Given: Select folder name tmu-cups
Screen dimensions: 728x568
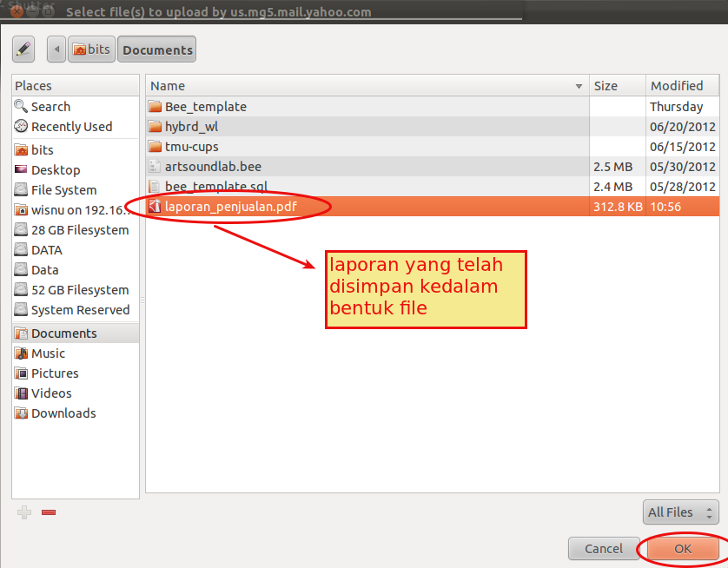Looking at the screenshot, I should [191, 147].
